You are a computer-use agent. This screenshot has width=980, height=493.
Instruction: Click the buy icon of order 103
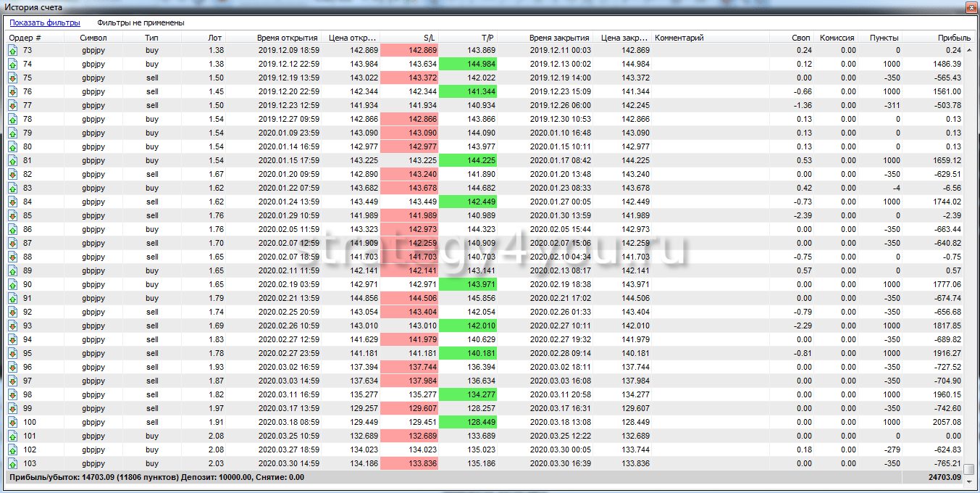point(12,463)
